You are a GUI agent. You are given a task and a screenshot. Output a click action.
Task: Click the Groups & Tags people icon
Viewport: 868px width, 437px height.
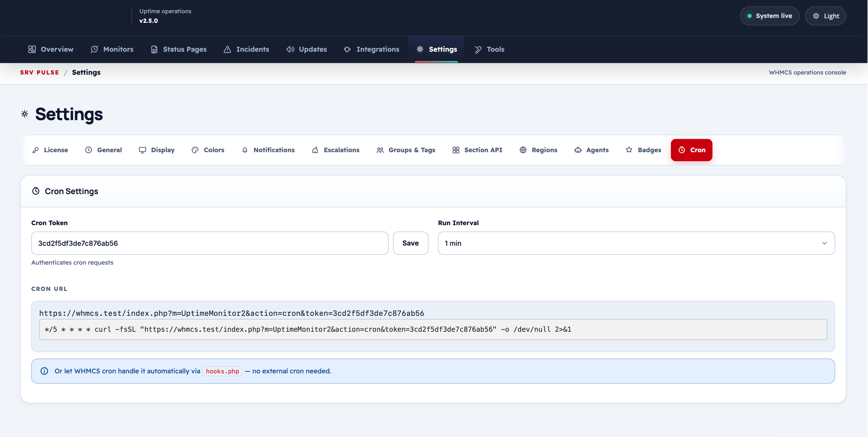click(380, 150)
